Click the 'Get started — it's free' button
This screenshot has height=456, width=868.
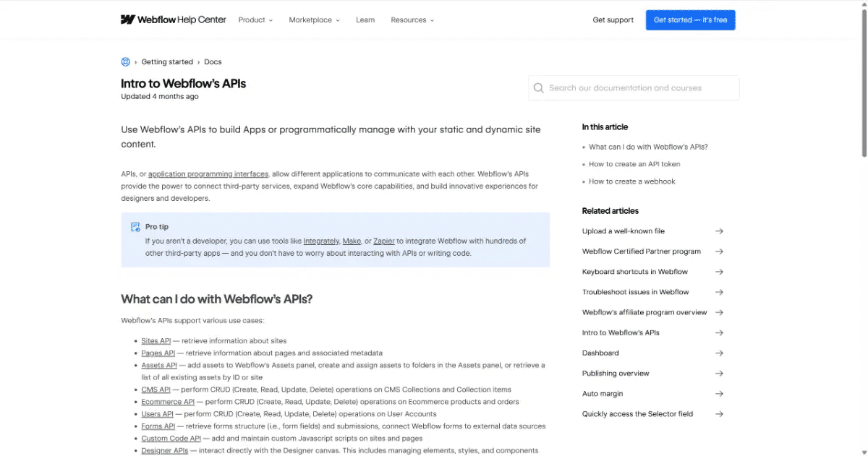[690, 20]
